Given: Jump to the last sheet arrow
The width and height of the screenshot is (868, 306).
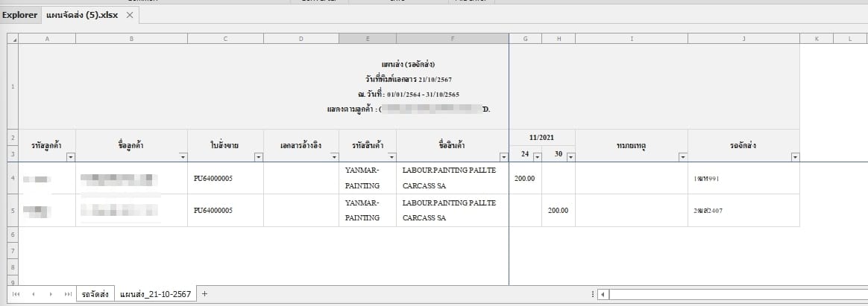Looking at the screenshot, I should pos(68,295).
